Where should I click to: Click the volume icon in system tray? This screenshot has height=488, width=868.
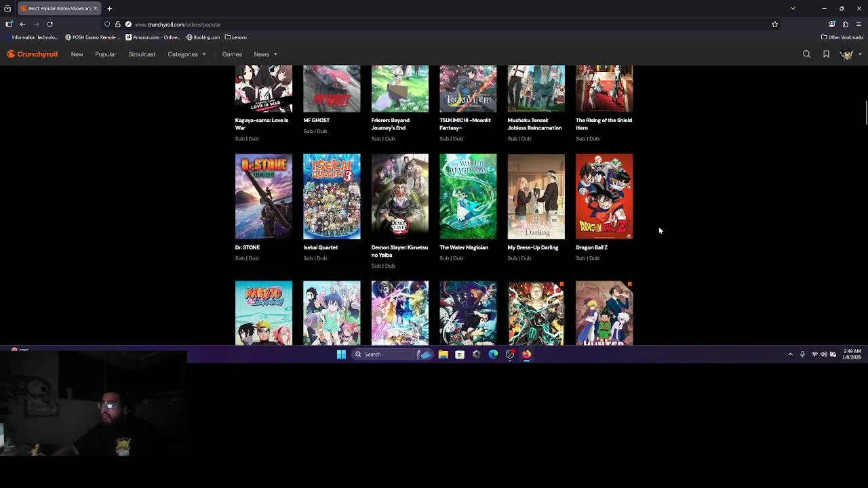pyautogui.click(x=823, y=354)
